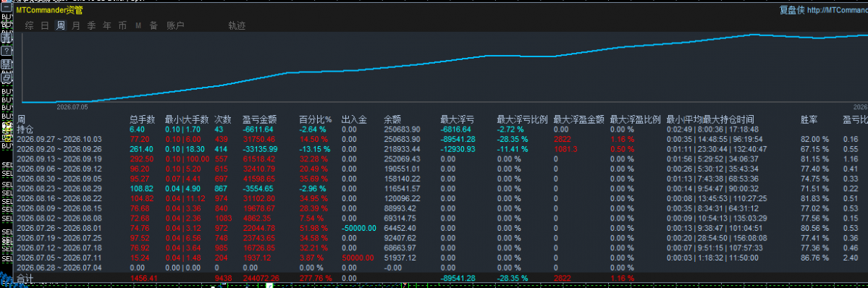The image size is (868, 288).
Task: Click the 最大浮亏比例 column header
Action: click(x=523, y=119)
